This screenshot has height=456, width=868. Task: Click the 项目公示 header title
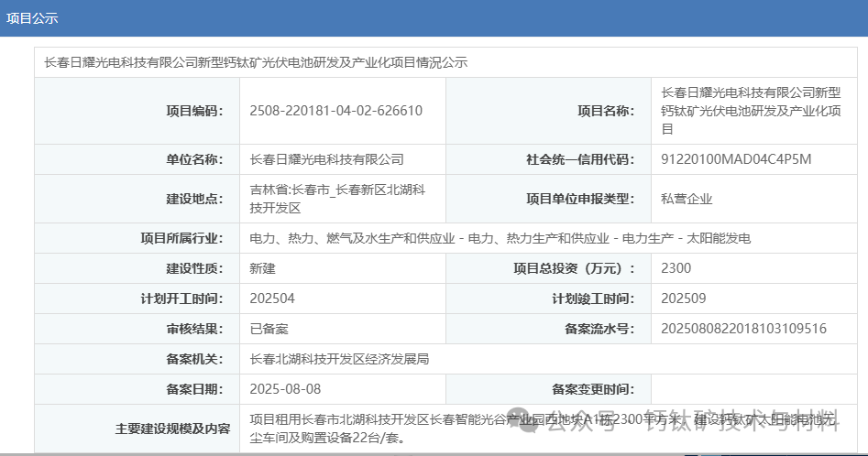coord(33,18)
